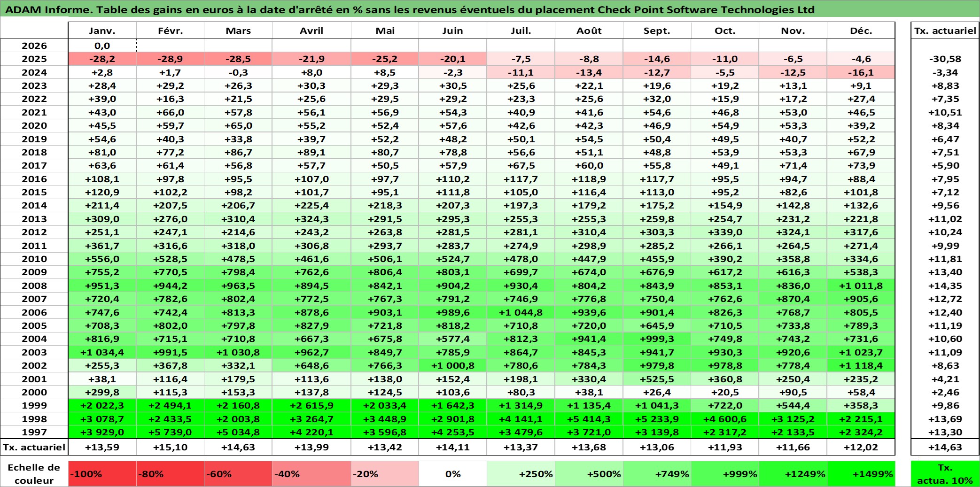Click the 1997 year row label

tap(34, 432)
